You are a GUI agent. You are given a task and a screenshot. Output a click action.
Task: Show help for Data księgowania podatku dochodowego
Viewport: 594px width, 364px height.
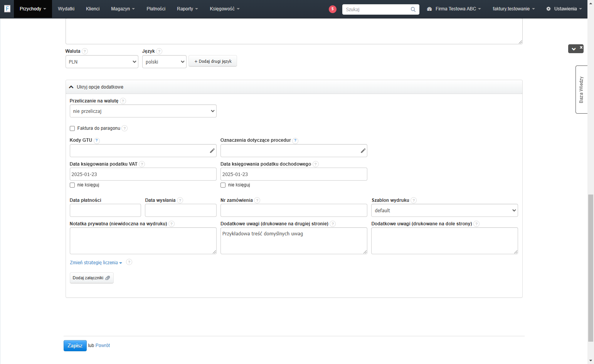316,164
